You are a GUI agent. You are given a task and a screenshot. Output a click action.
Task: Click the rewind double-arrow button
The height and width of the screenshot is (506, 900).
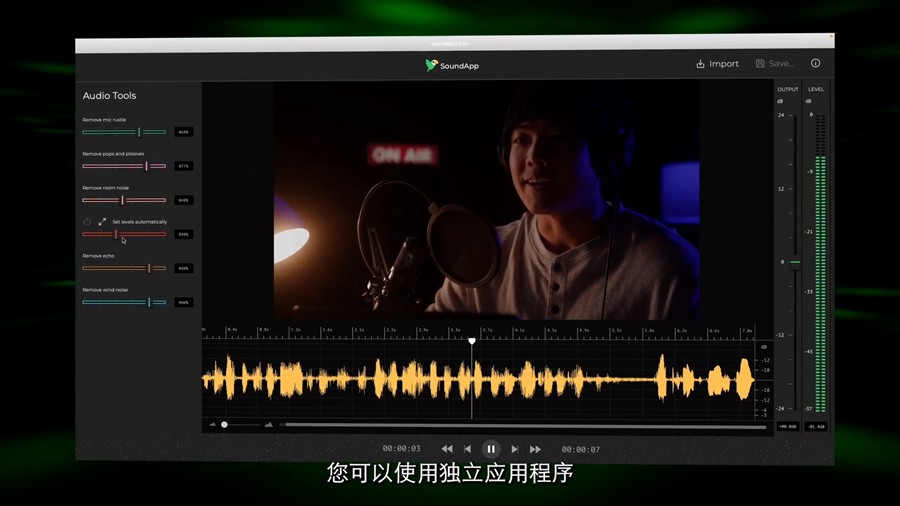(x=447, y=449)
